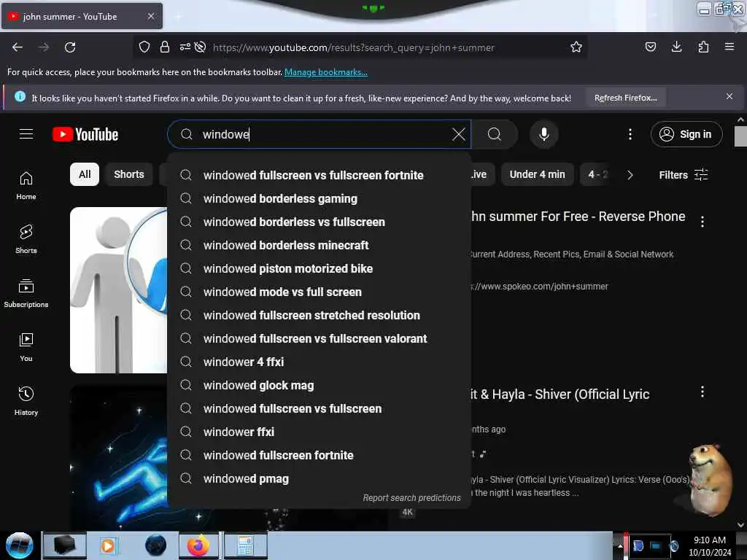Click the site security padlock icon
This screenshot has width=747, height=560.
pos(165,47)
